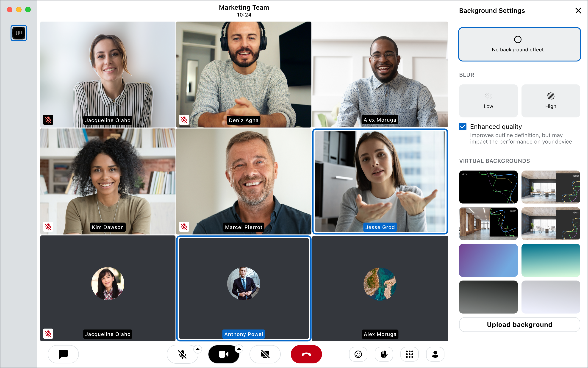Click the 10:24 call duration timer
Image resolution: width=588 pixels, height=368 pixels.
pos(244,15)
